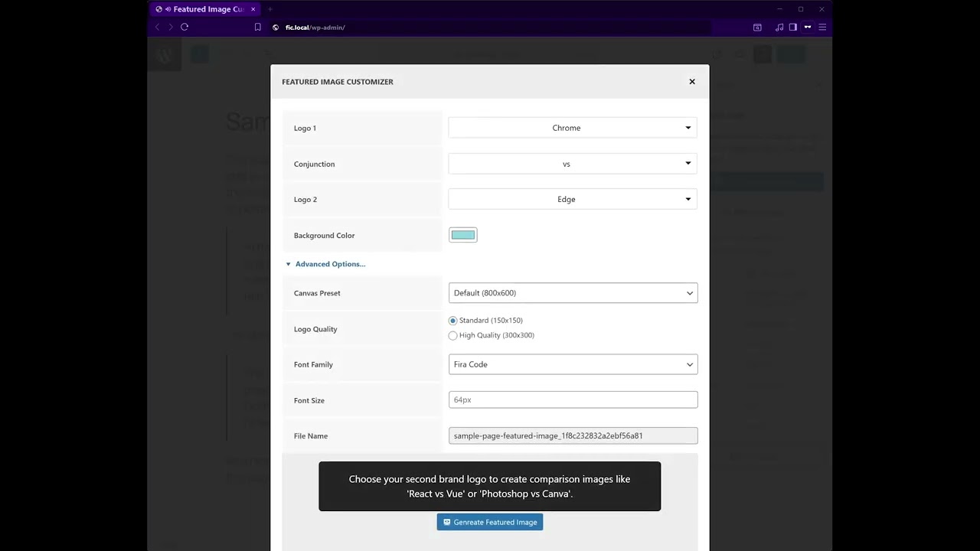Switch to the Featured Image Customizer tab
This screenshot has width=980, height=551.
point(205,9)
